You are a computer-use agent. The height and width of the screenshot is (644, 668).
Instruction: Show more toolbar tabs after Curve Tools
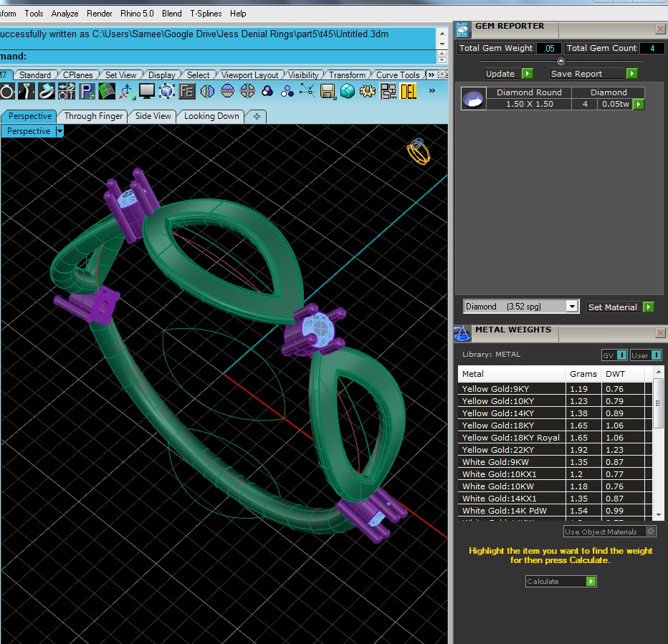431,75
